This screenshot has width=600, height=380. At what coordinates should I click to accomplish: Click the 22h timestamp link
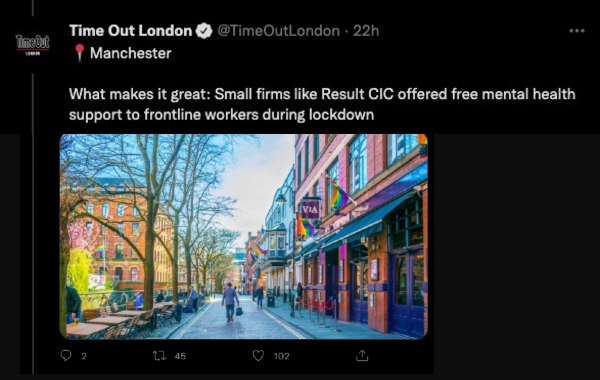click(366, 31)
